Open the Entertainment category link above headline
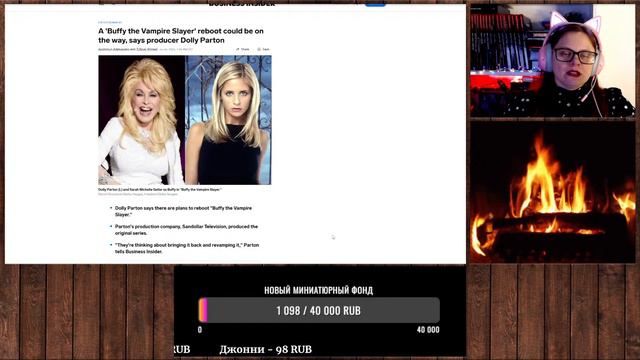Screen dimensions: 640x360 click(110, 22)
